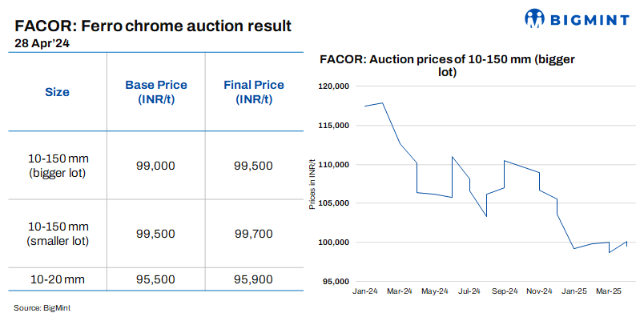Select the 10-150 mm (smaller lot) row label
The width and height of the screenshot is (644, 321).
click(x=56, y=234)
